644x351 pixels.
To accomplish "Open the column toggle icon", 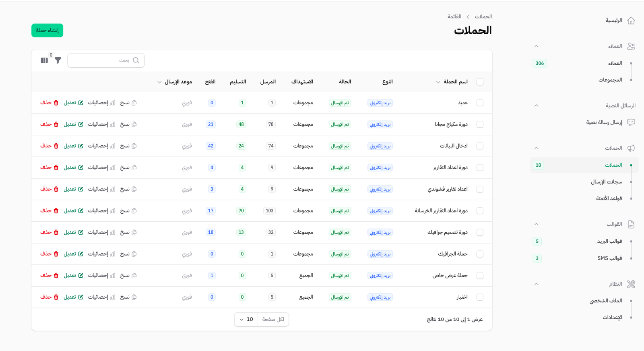I will 44,60.
